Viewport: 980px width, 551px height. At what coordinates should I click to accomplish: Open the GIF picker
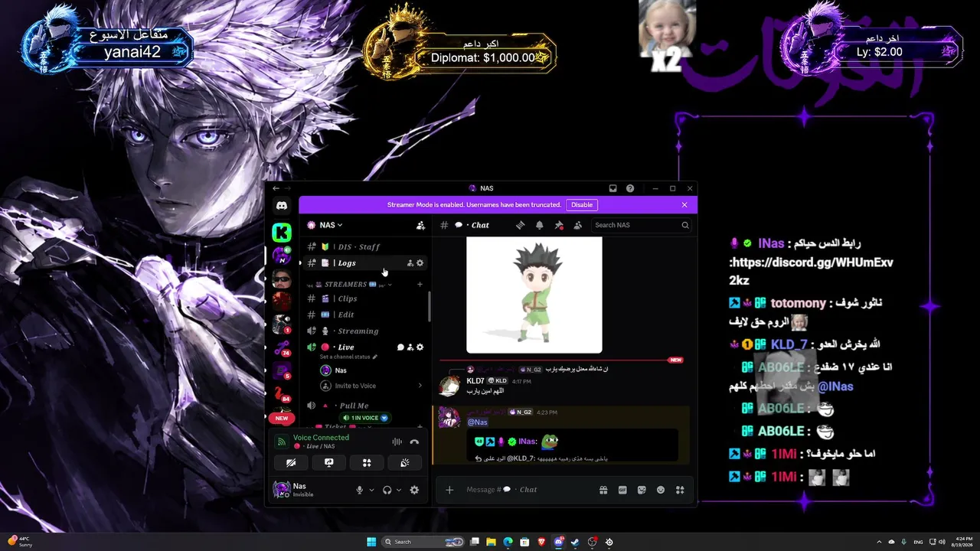[622, 490]
